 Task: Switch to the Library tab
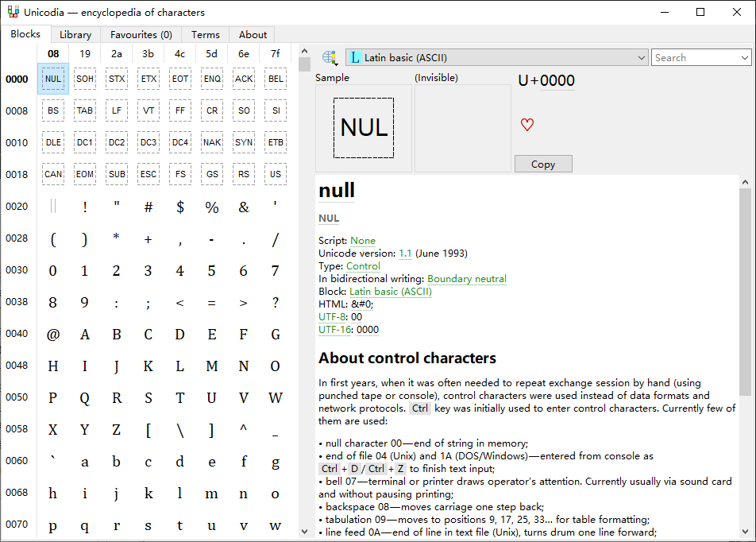[75, 34]
